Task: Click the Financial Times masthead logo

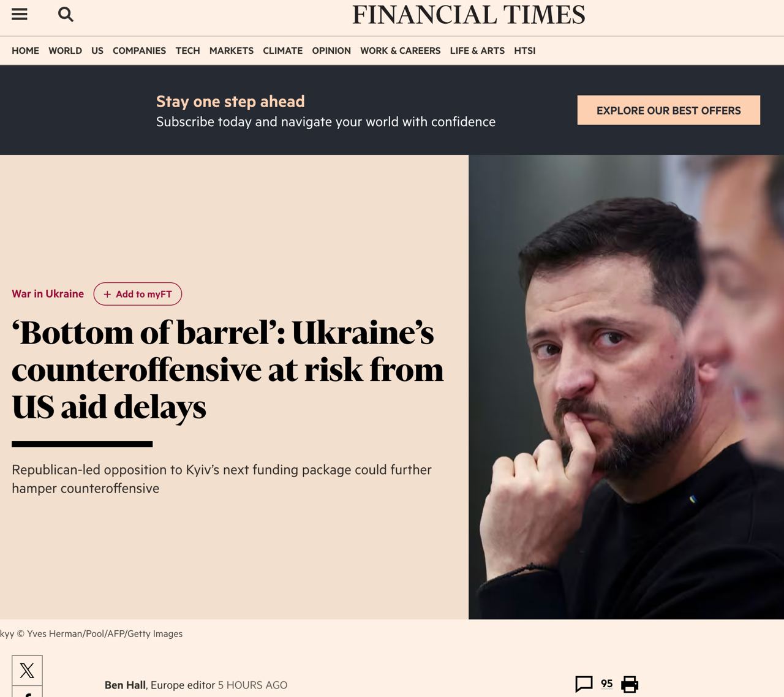Action: tap(469, 15)
